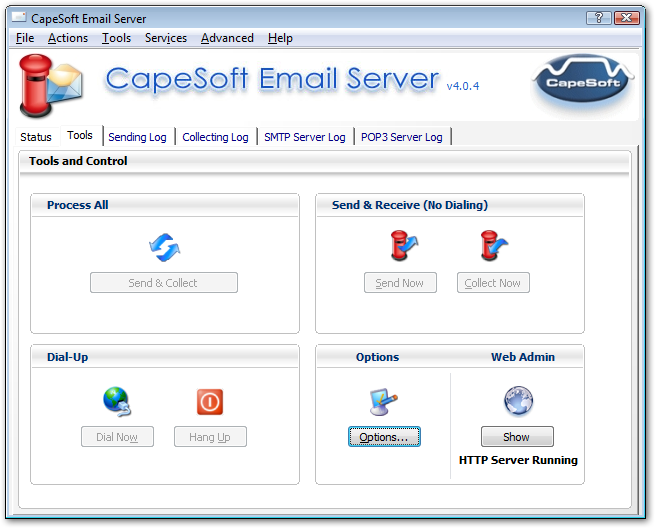Image resolution: width=655 pixels, height=528 pixels.
Task: Click the red mailbox Send Now icon
Action: (x=403, y=246)
